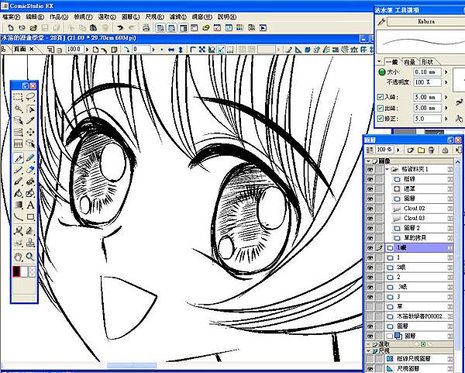
Task: Switch to the 形狀 tab in tool options
Action: 427,62
